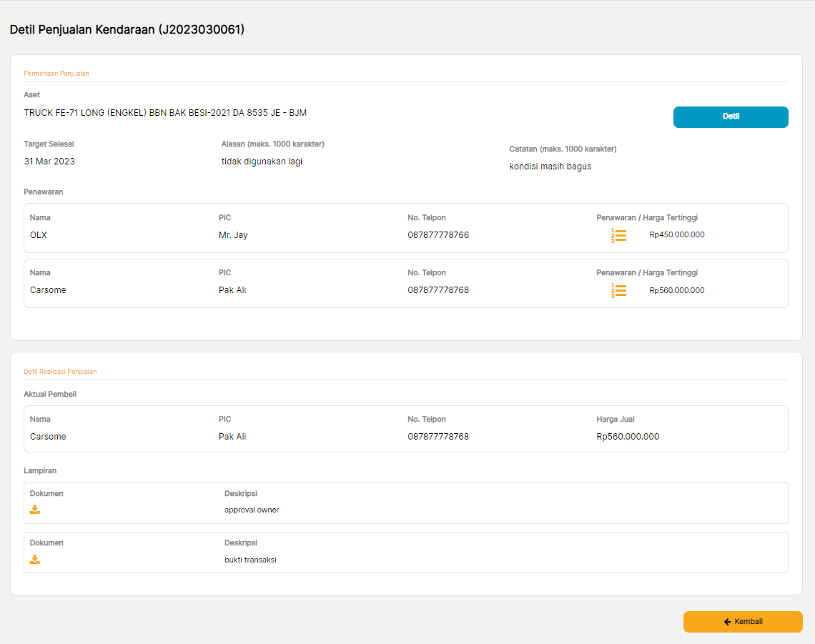Click the OLX highest offer Rp450.000.000
Image resolution: width=815 pixels, height=644 pixels.
[x=676, y=234]
